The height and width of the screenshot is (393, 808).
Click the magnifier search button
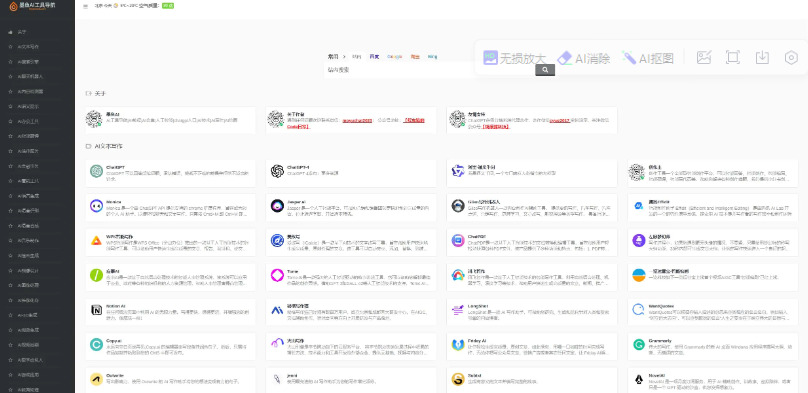(x=545, y=70)
